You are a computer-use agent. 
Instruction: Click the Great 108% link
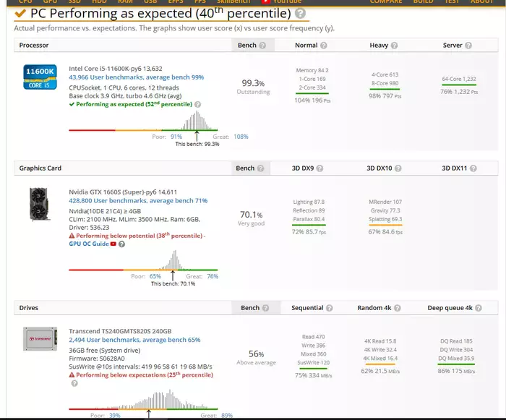(241, 137)
